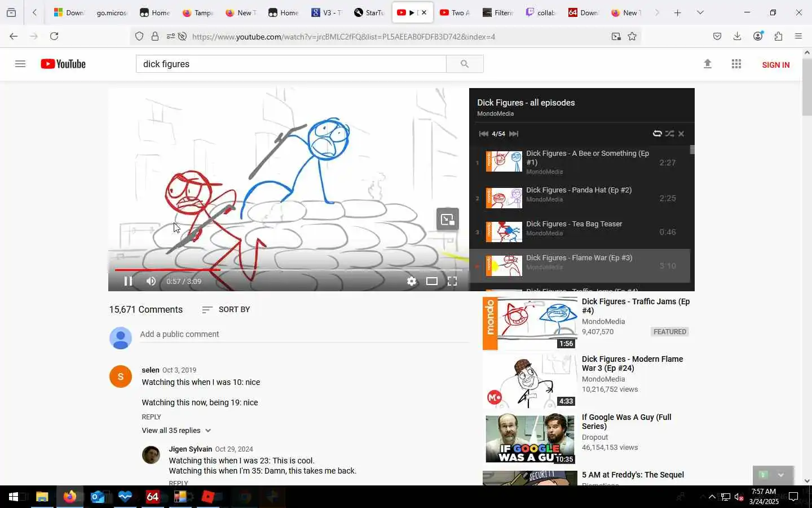Viewport: 812px width, 508px height.
Task: Switch to go.micros tab
Action: click(111, 12)
